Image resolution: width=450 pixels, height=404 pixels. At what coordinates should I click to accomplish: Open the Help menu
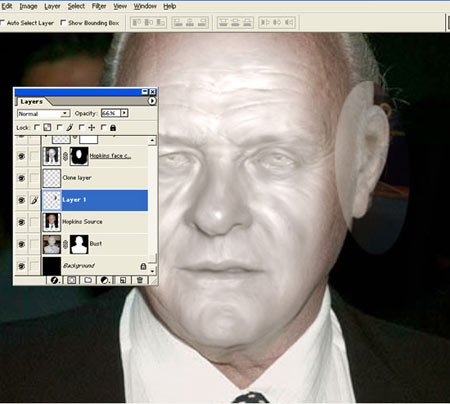[170, 6]
